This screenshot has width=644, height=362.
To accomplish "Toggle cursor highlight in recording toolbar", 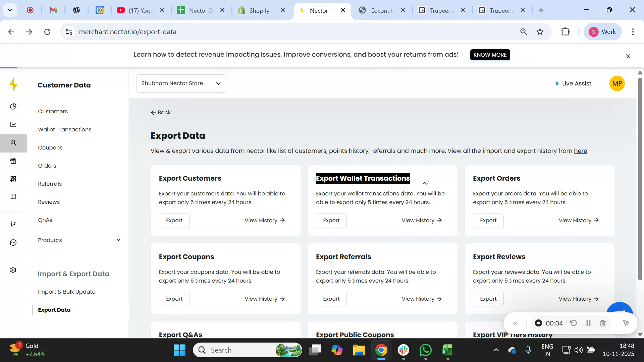I will pyautogui.click(x=626, y=323).
